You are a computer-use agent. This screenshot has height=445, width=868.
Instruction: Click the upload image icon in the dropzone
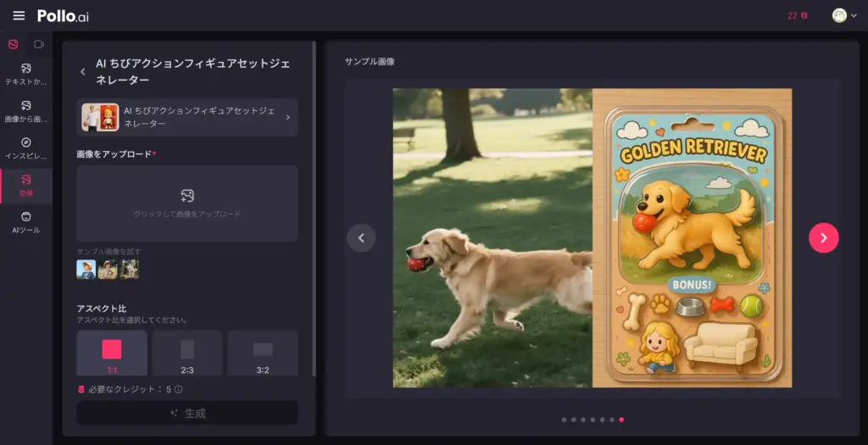click(187, 196)
